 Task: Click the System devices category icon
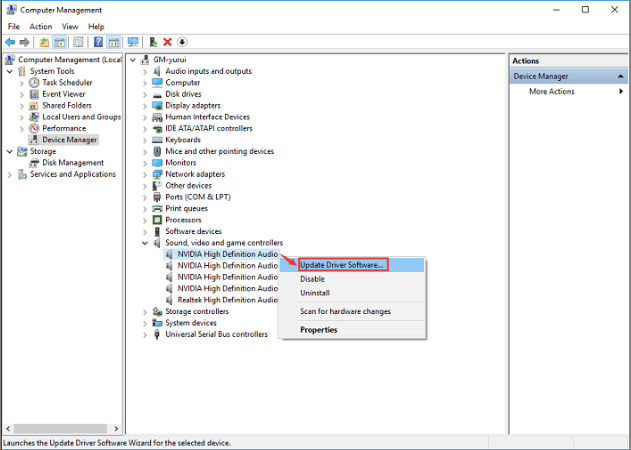point(157,323)
